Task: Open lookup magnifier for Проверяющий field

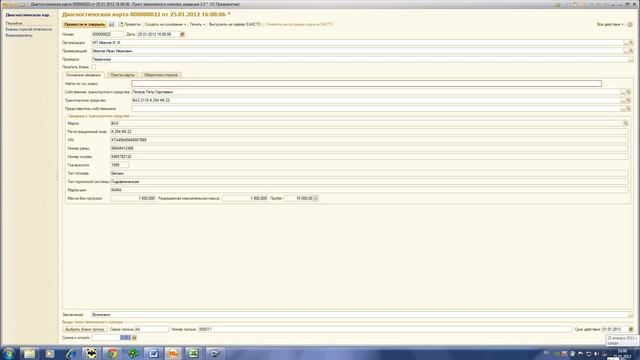Action: coord(631,51)
